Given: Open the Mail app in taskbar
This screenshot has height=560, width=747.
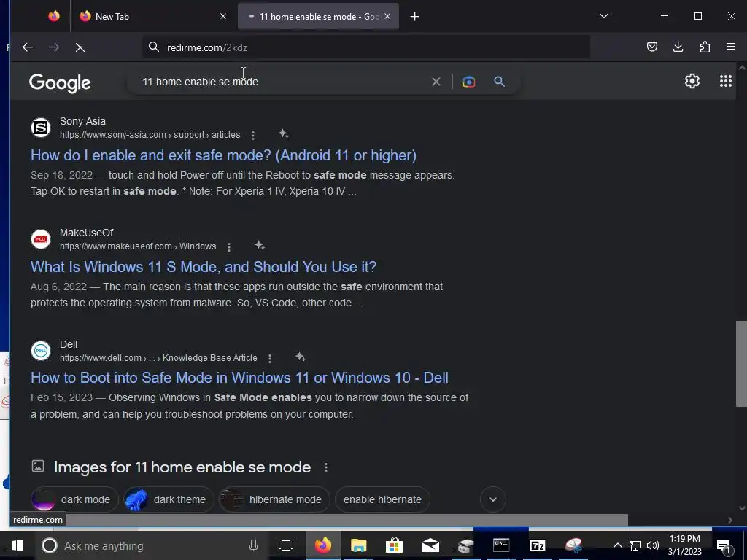Looking at the screenshot, I should click(x=430, y=545).
